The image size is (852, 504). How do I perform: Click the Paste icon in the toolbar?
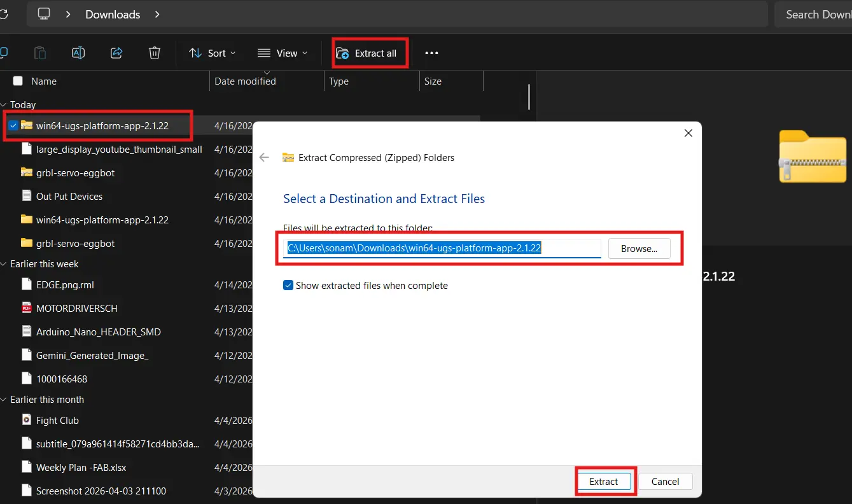click(x=40, y=53)
